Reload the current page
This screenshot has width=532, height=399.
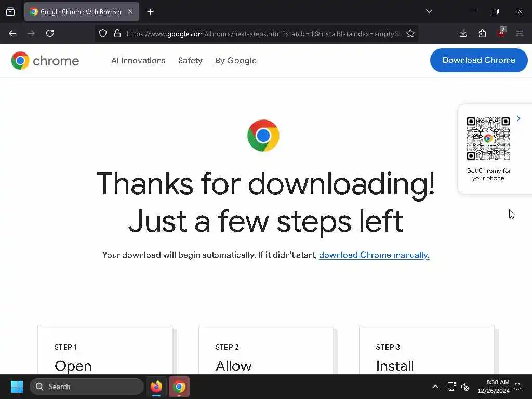[x=50, y=33]
